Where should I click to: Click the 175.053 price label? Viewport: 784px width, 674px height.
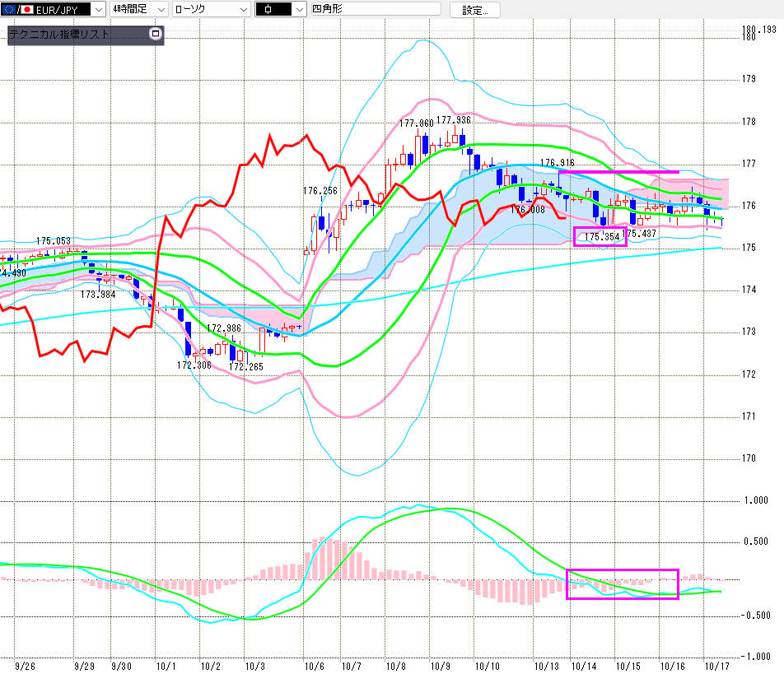point(53,241)
